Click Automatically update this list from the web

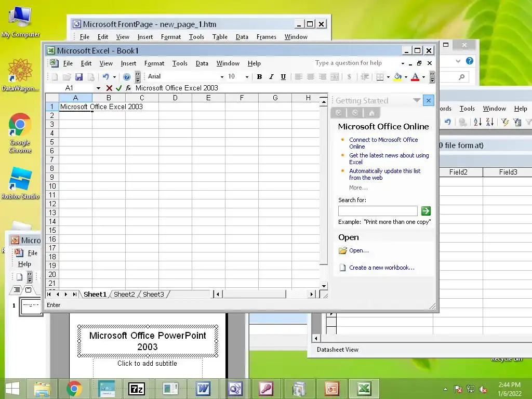385,175
